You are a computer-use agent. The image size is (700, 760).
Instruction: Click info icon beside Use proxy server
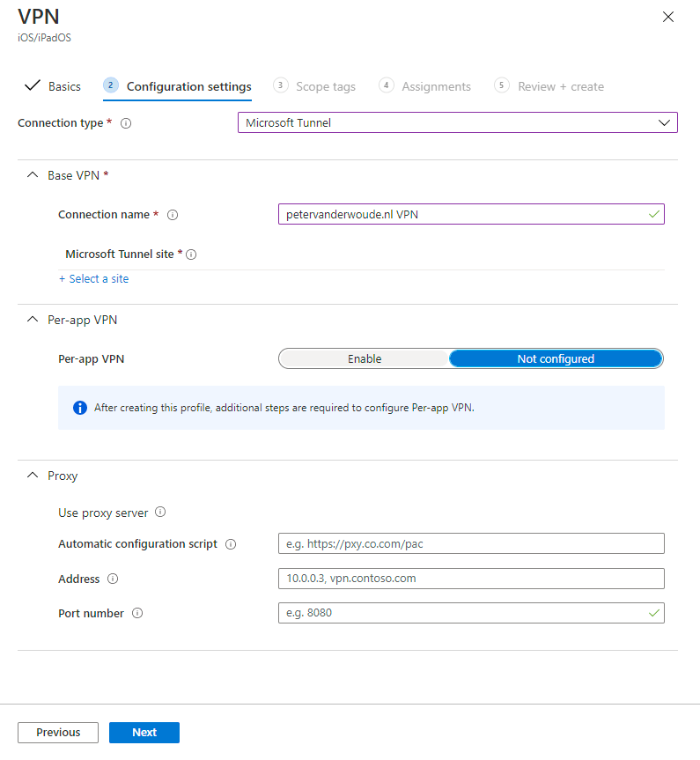[160, 513]
